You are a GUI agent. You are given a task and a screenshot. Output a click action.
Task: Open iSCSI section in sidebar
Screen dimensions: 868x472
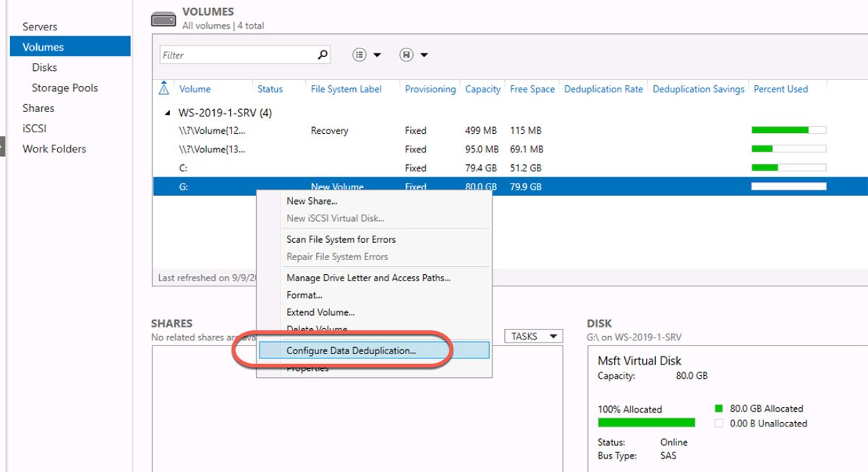pos(34,128)
